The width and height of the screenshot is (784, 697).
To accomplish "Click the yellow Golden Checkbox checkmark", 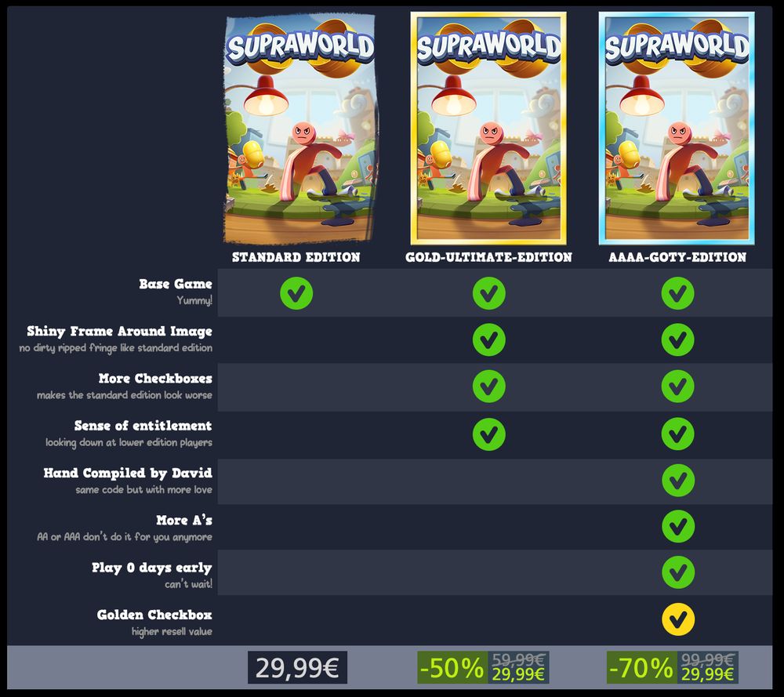I will point(678,619).
